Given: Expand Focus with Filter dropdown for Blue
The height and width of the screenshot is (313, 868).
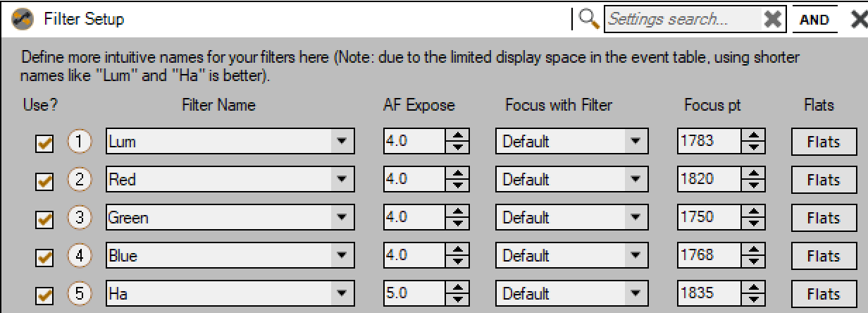Looking at the screenshot, I should (x=635, y=256).
